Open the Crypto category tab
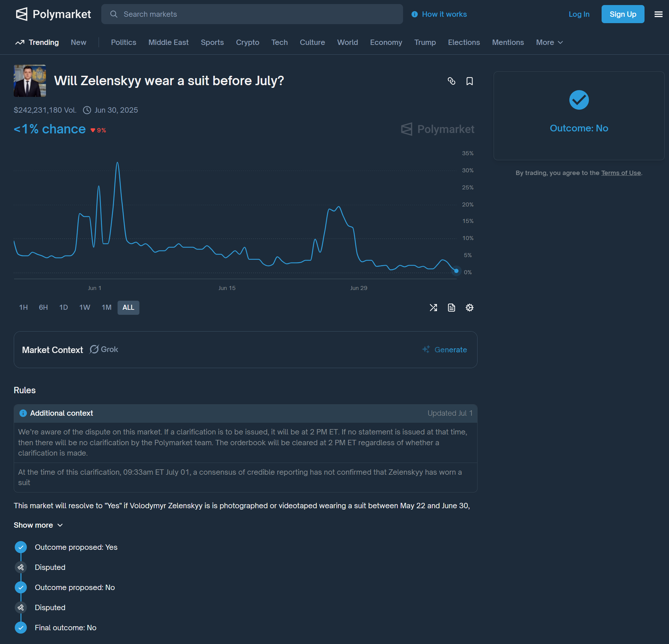 [247, 42]
